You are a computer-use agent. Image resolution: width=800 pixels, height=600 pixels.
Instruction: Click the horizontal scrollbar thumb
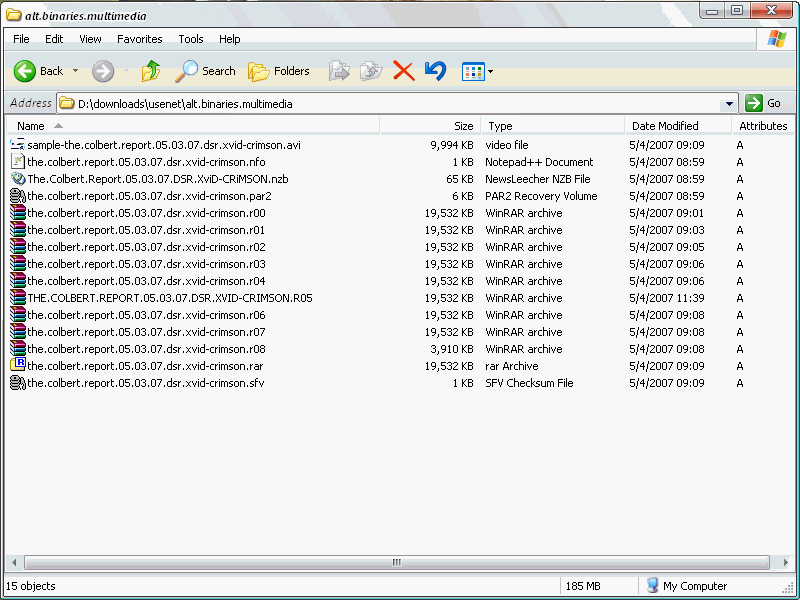[397, 562]
